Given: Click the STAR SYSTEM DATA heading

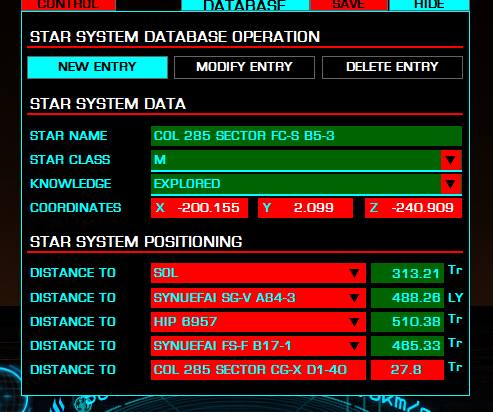Looking at the screenshot, I should point(108,104).
